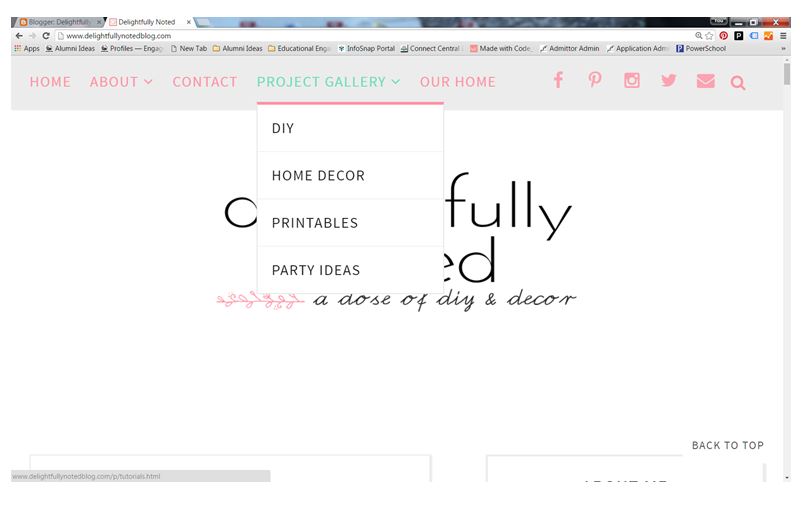803x521 pixels.
Task: Open the Facebook social icon
Action: point(558,80)
